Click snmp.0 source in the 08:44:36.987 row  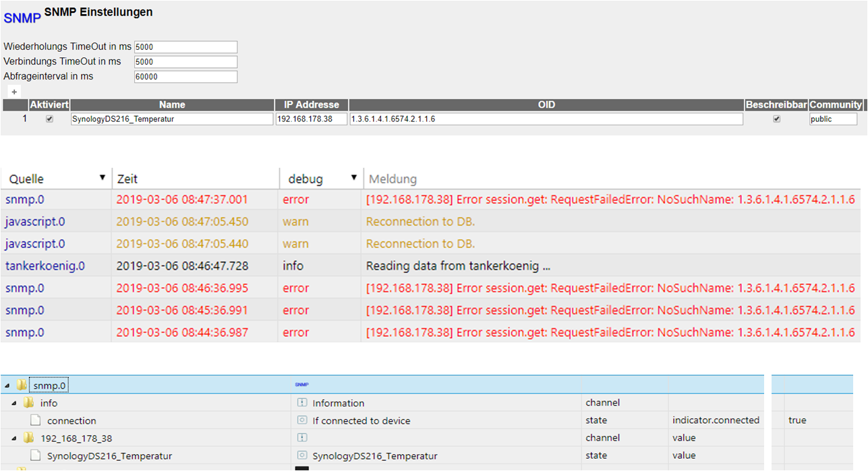[25, 333]
